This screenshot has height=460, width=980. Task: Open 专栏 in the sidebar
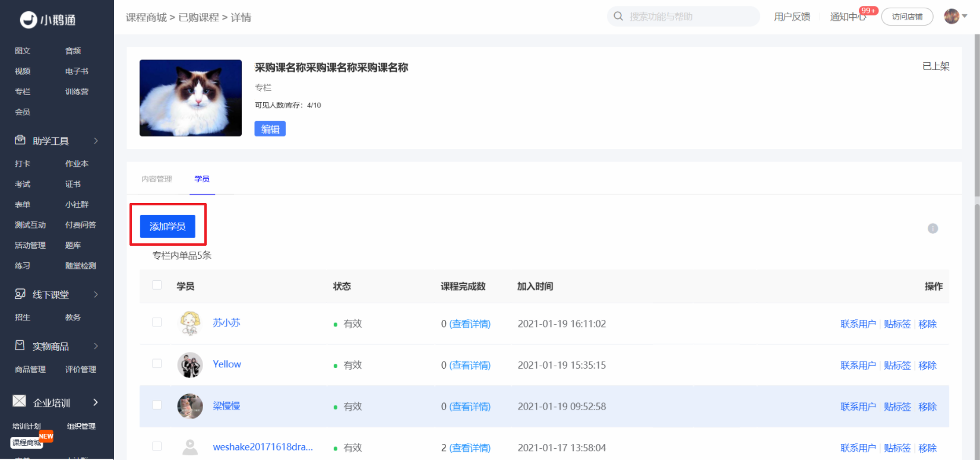click(x=23, y=91)
